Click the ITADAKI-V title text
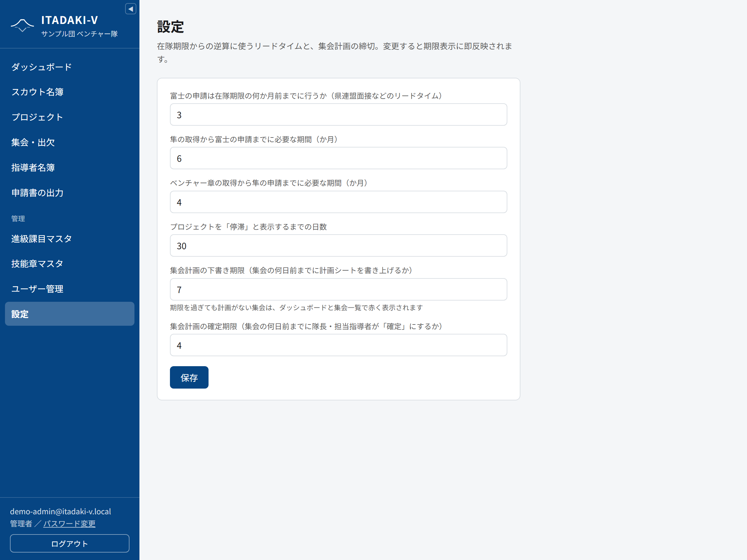Viewport: 747px width, 560px height. point(70,20)
